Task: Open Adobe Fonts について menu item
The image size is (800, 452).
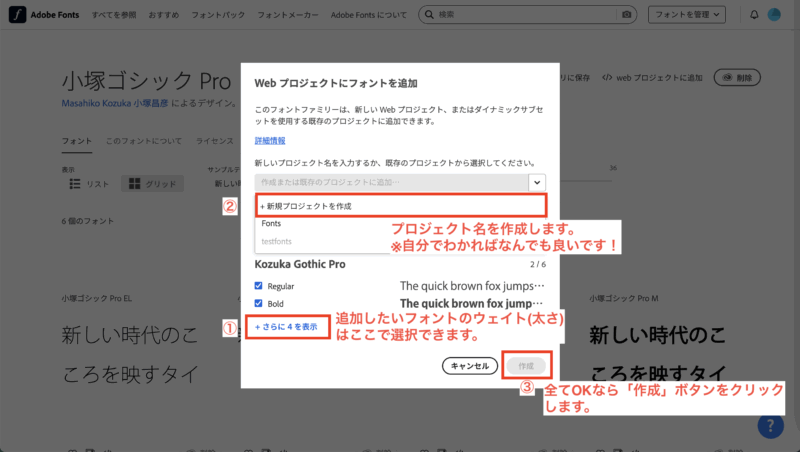Action: 369,15
